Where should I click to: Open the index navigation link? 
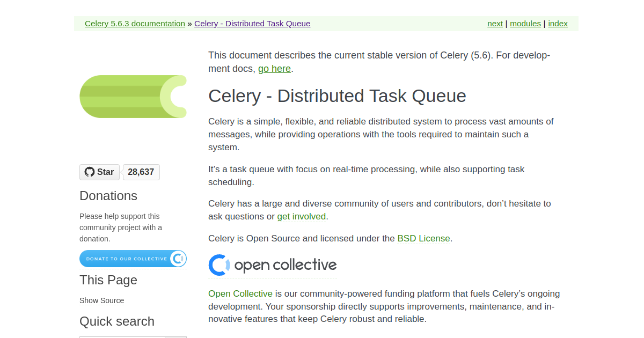558,24
